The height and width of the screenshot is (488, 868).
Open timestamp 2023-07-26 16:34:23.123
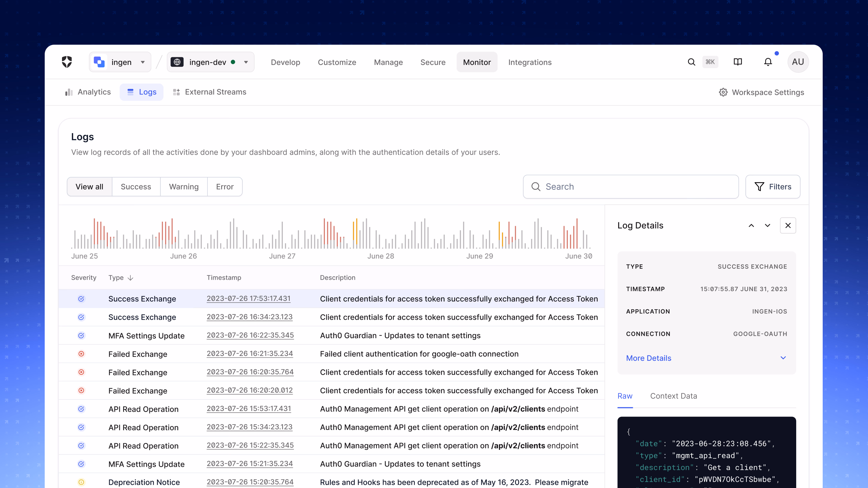[x=249, y=317]
